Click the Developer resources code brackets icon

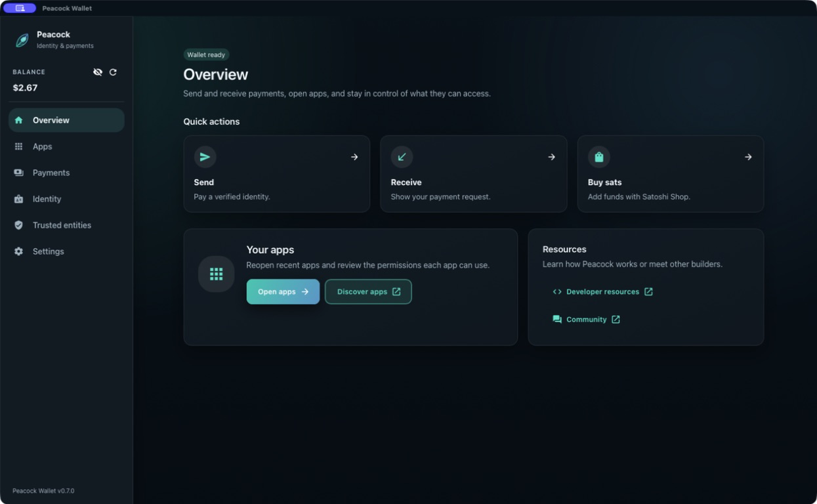pos(557,292)
